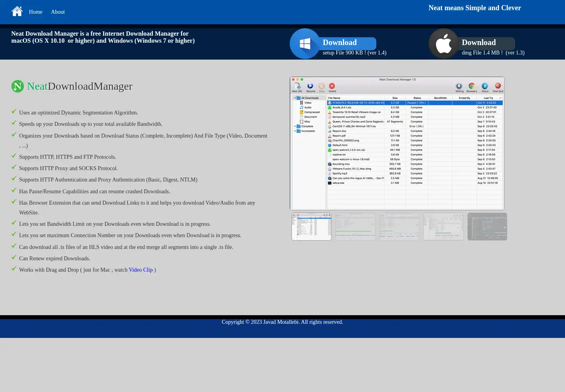
Task: Click the blue Windows logo download icon
Action: pyautogui.click(x=305, y=44)
